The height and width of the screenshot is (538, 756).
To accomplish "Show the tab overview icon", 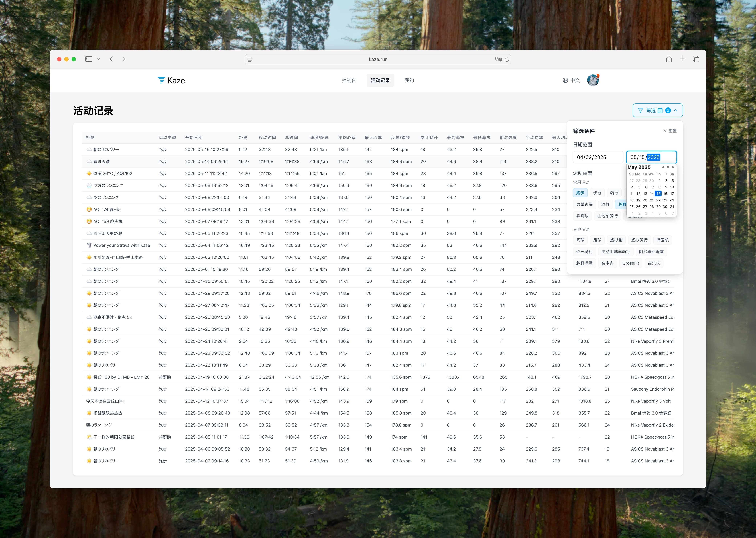I will click(x=696, y=59).
